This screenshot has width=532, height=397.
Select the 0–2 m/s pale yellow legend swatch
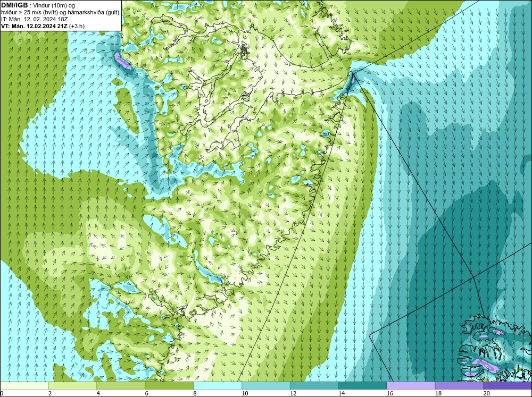[24, 385]
